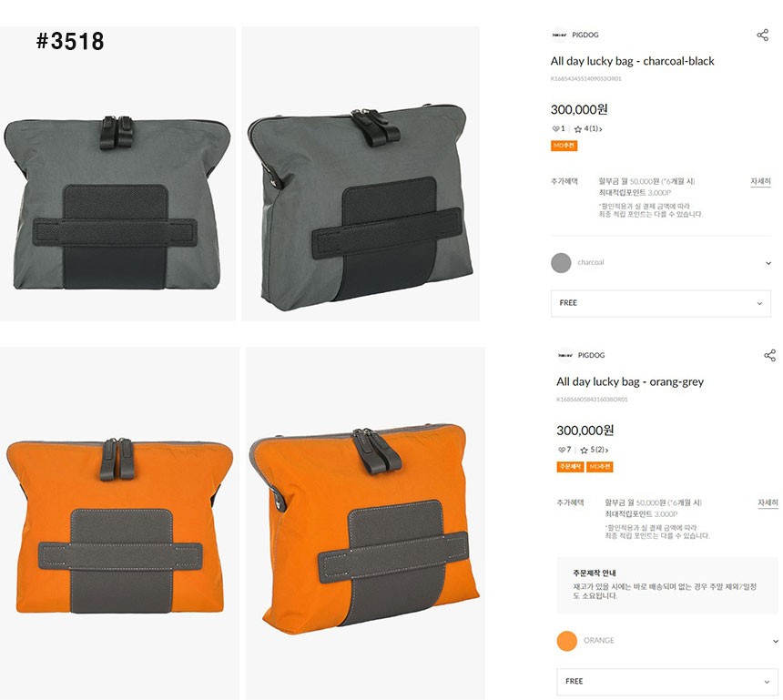Open star rating 4(1) reviews
783x700 pixels.
[x=588, y=129]
